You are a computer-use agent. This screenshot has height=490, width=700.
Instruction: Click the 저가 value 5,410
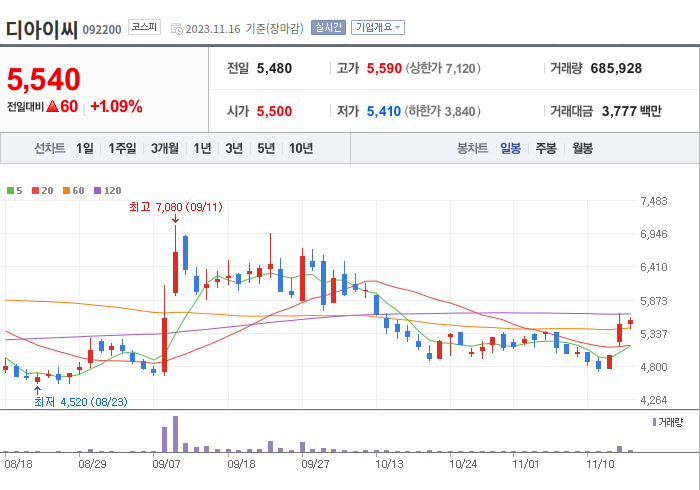point(384,111)
